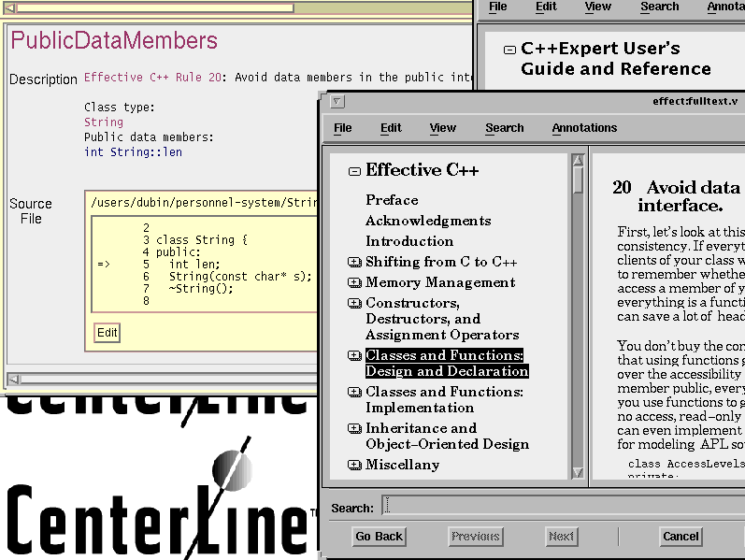Open File menu in effect:fulltext window
Screen dimensions: 745x560
(342, 128)
